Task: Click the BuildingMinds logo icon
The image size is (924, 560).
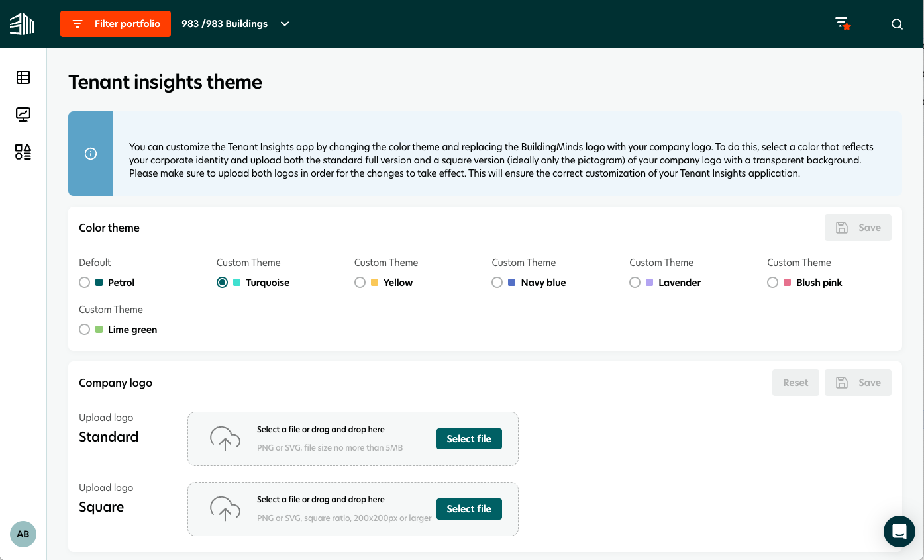Action: click(x=22, y=24)
